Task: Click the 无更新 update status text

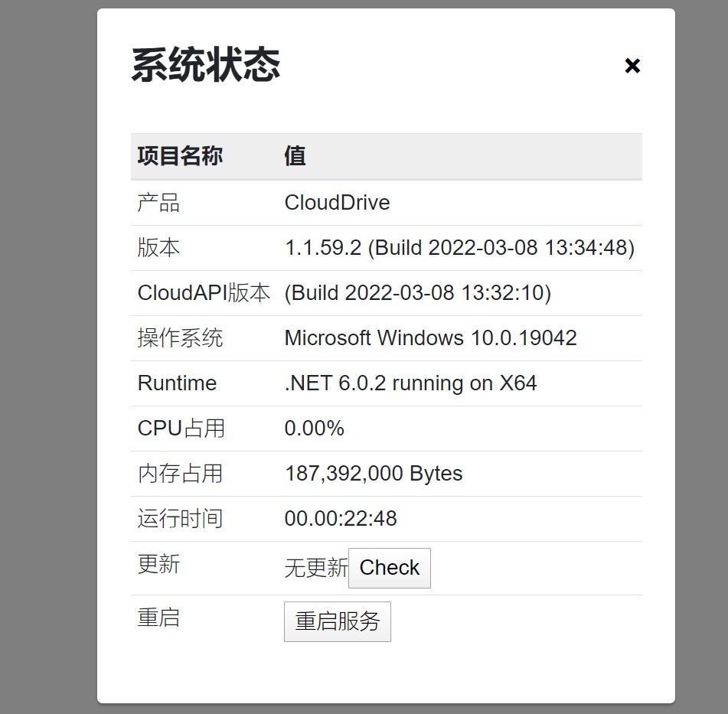Action: point(315,568)
